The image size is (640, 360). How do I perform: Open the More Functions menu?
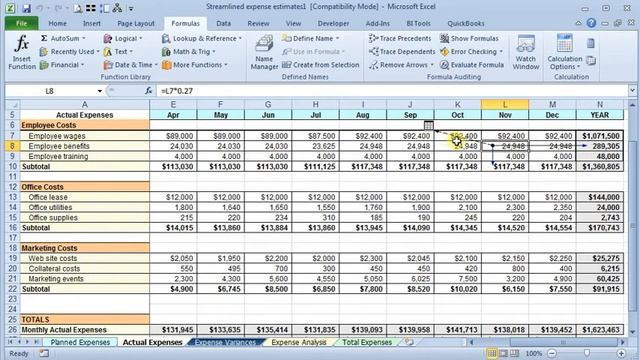pos(194,65)
